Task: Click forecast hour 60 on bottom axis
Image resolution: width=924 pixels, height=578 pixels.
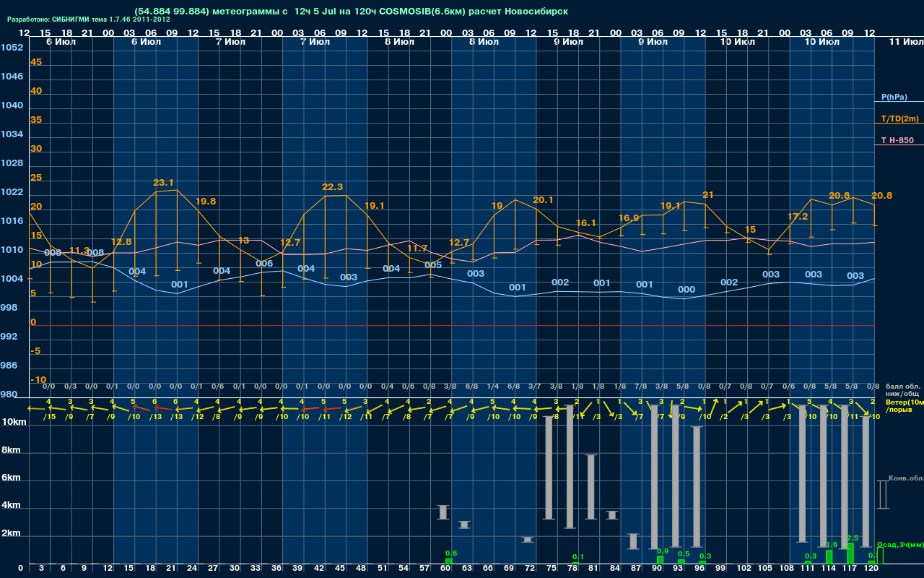Action: [x=446, y=569]
